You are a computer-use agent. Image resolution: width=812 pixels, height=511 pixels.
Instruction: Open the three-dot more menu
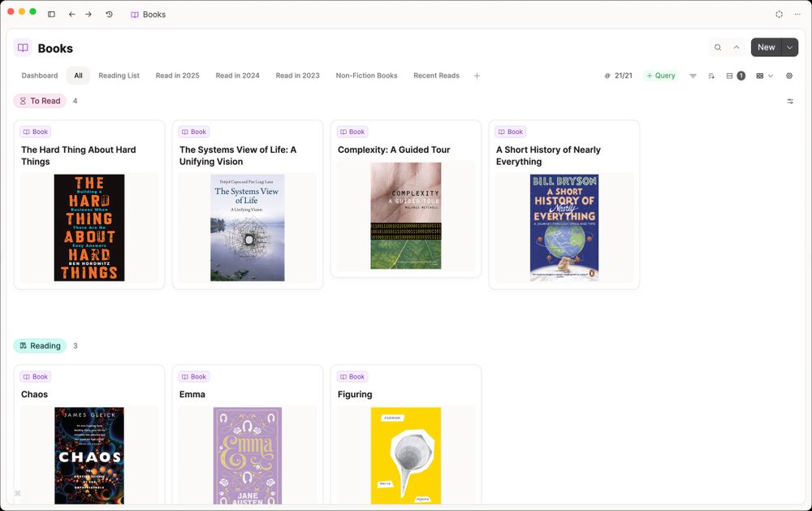pos(797,15)
